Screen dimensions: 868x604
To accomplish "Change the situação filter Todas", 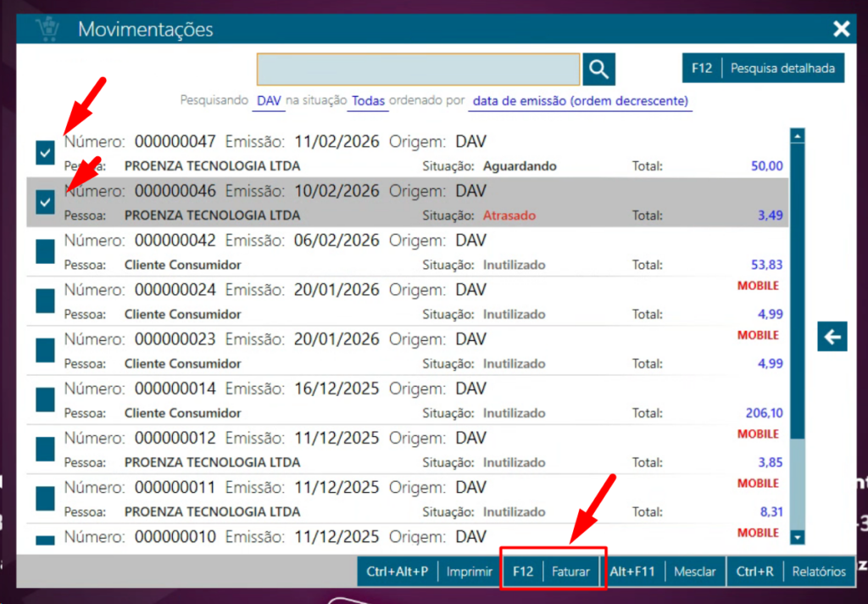I will click(x=369, y=101).
